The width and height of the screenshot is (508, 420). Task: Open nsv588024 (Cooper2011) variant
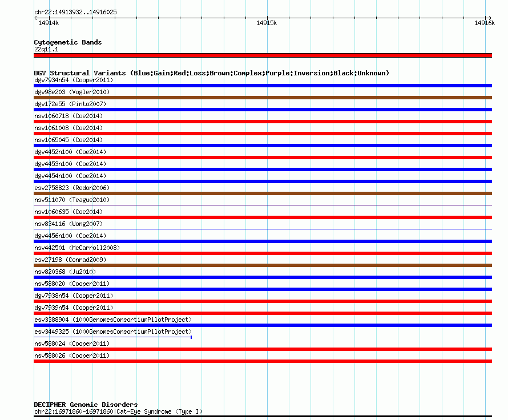pyautogui.click(x=72, y=344)
